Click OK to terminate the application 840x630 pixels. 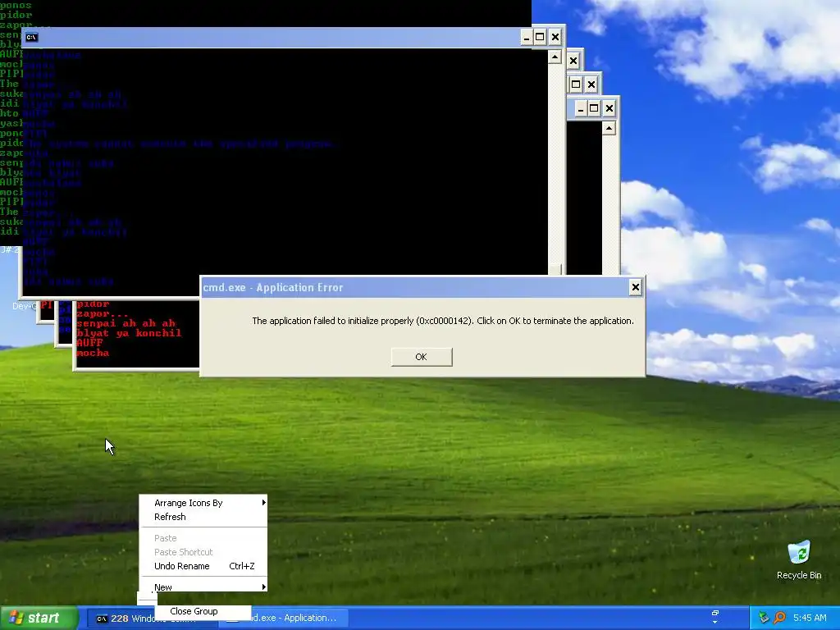(422, 357)
